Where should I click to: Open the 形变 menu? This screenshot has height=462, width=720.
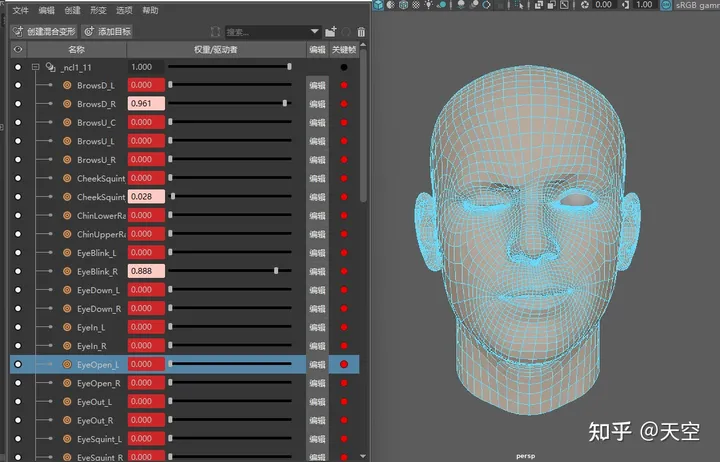98,10
